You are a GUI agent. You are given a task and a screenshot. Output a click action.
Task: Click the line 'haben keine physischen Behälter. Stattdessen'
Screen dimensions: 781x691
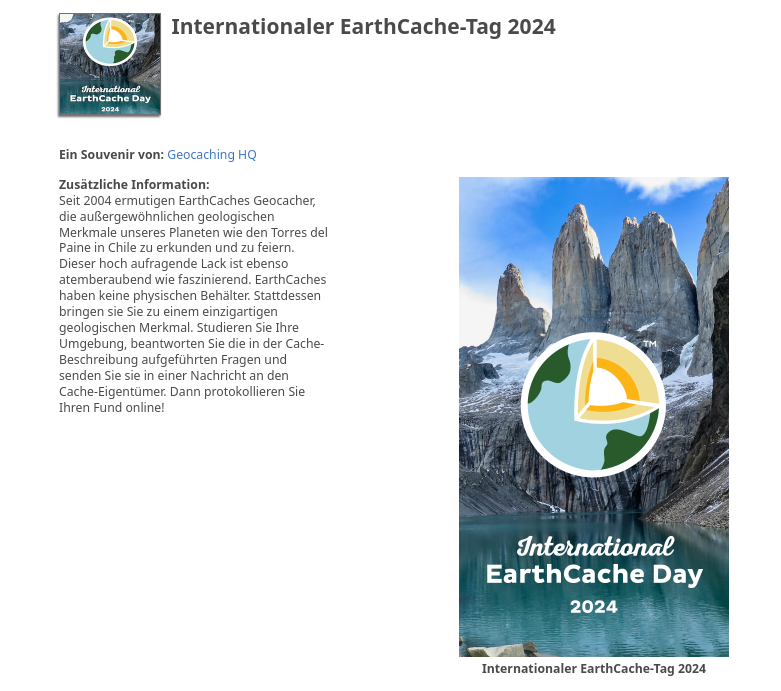190,296
